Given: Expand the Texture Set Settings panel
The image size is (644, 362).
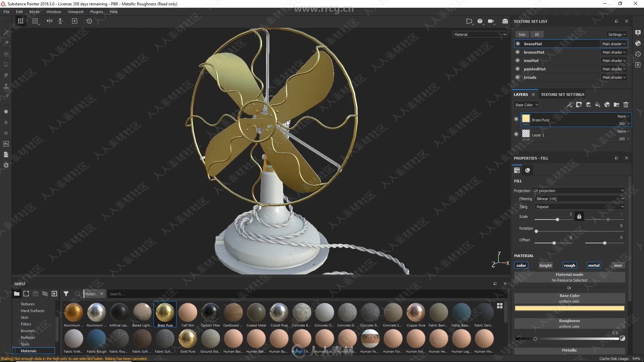Looking at the screenshot, I should point(562,94).
